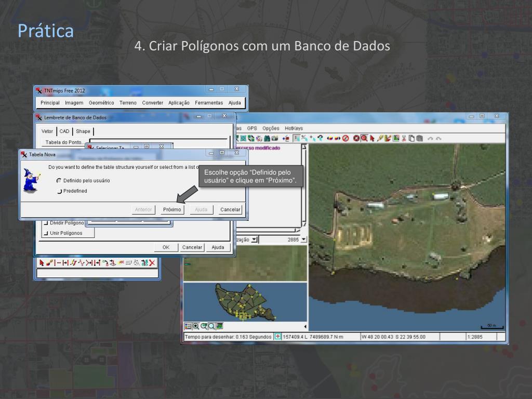Image resolution: width=532 pixels, height=399 pixels.
Task: Open the Imagem menu
Action: (x=74, y=103)
